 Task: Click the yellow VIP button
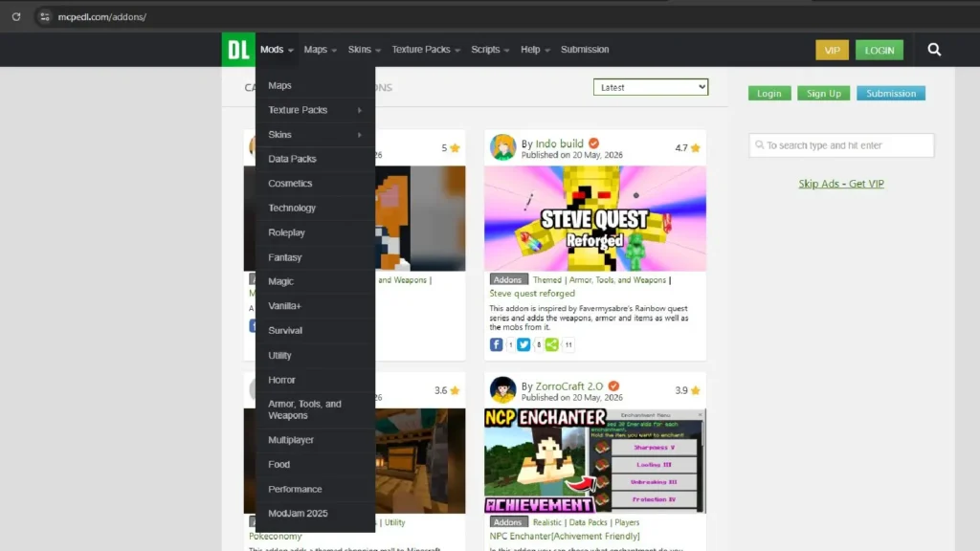[832, 50]
